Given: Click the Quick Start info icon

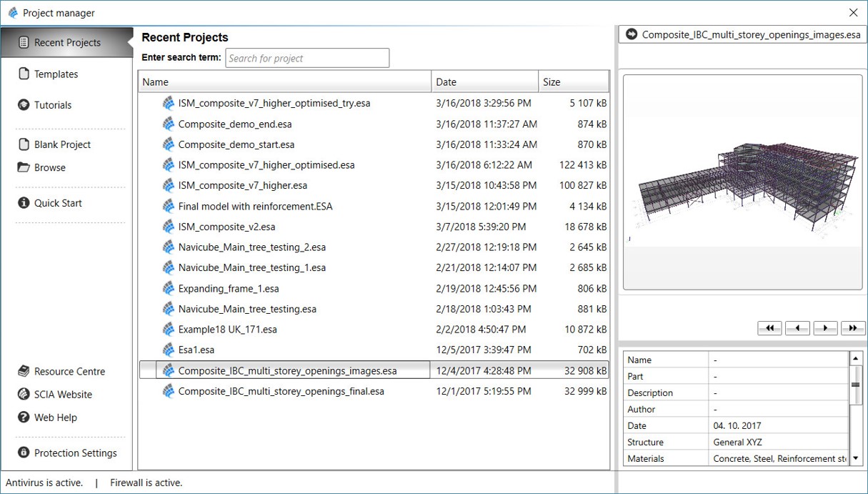Looking at the screenshot, I should [x=24, y=203].
